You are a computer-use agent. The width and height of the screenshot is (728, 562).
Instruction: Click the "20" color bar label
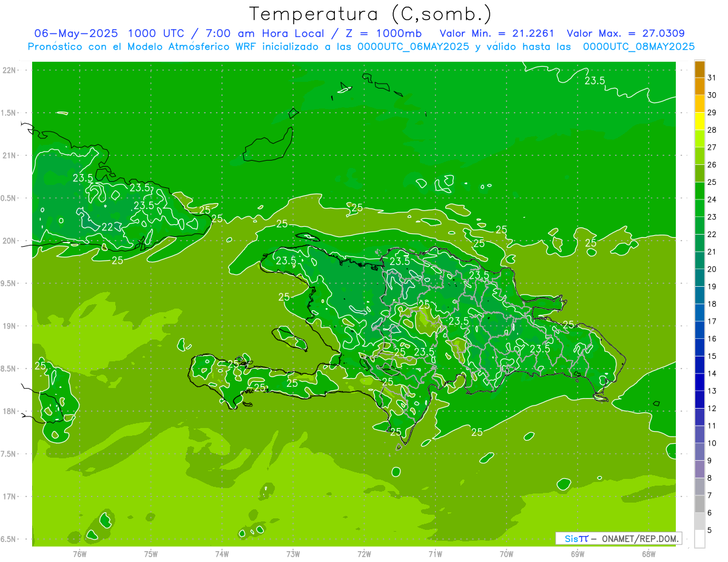click(x=712, y=269)
